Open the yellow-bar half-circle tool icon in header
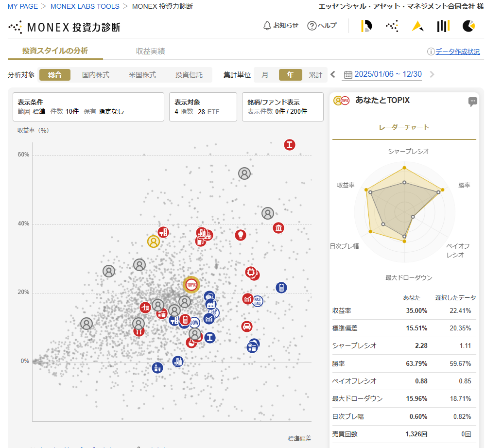This screenshot has height=448, width=485. click(366, 26)
